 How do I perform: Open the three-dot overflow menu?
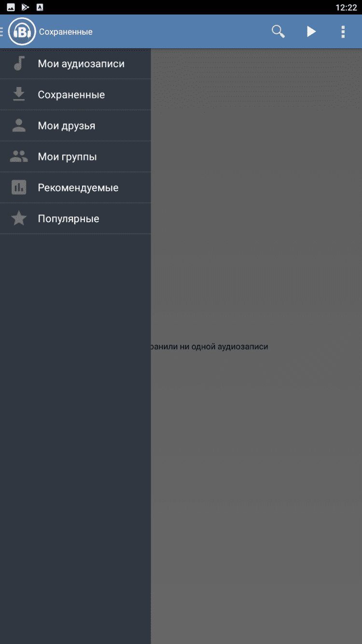tap(343, 32)
